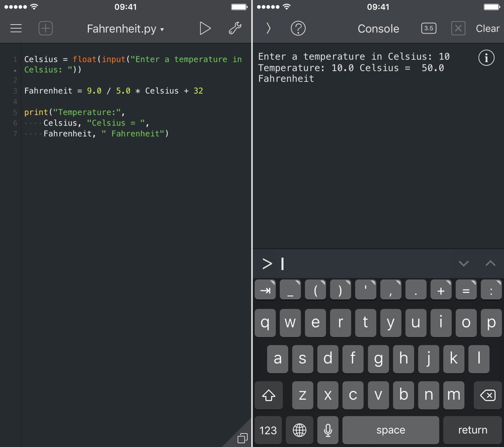Tap the open parenthesis key
504x447 pixels.
coord(315,290)
